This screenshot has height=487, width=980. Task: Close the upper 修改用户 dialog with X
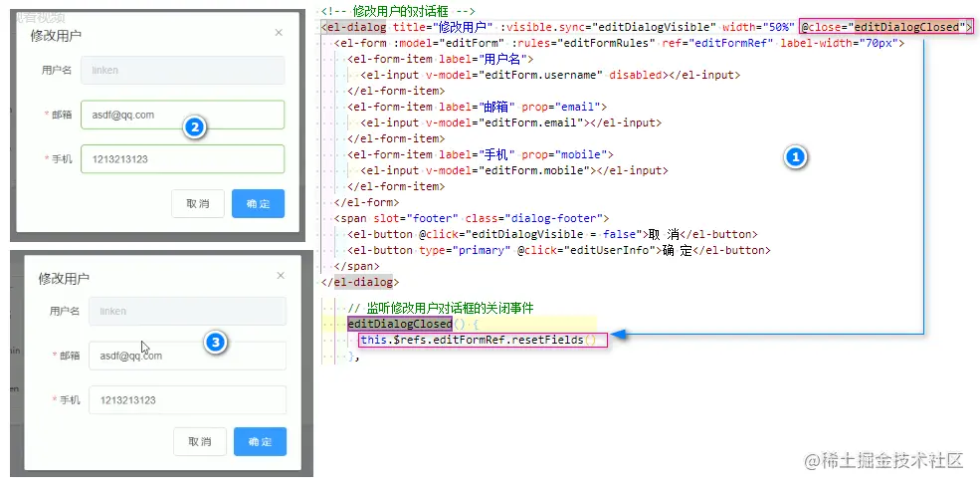[x=279, y=33]
